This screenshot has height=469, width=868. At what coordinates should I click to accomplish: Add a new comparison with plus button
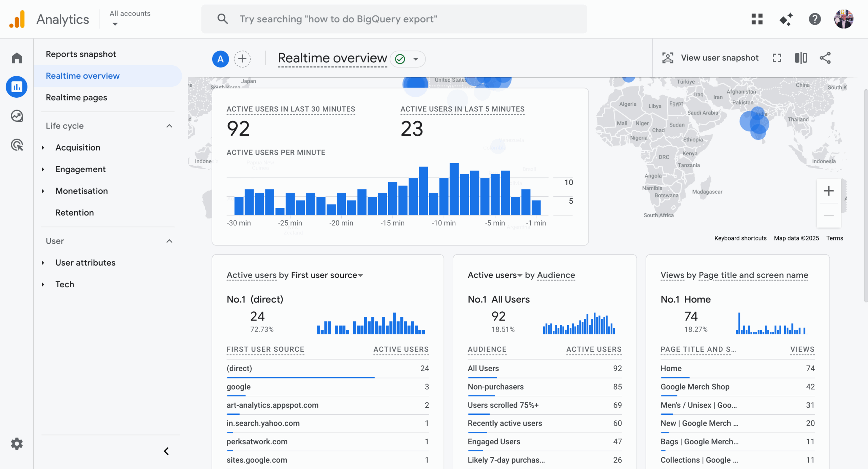tap(242, 59)
